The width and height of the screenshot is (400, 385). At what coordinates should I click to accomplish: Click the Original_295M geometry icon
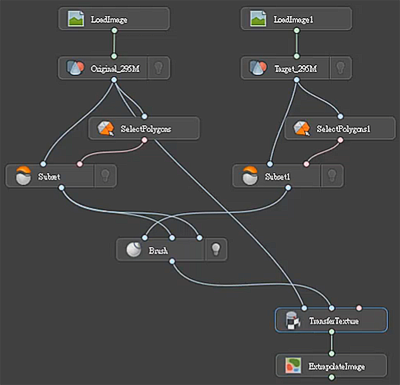coord(75,68)
